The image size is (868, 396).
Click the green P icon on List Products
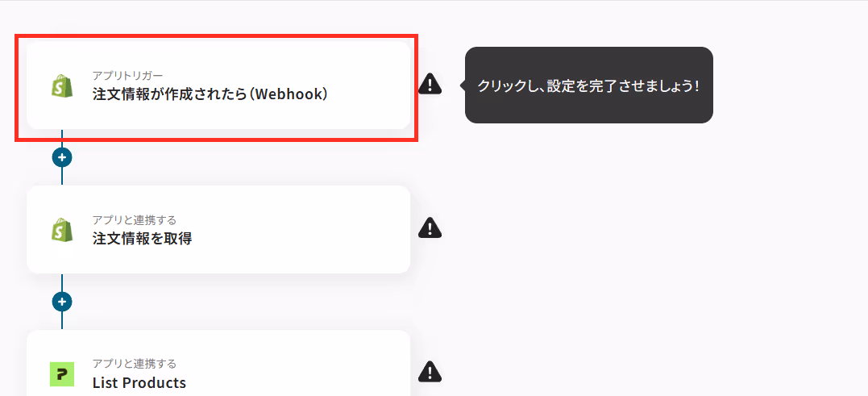62,374
